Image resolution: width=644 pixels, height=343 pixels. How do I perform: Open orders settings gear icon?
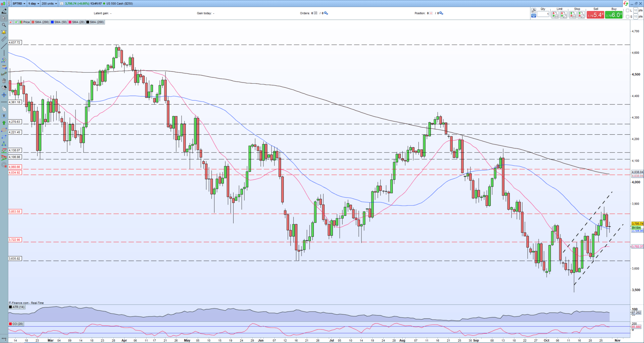pyautogui.click(x=326, y=13)
